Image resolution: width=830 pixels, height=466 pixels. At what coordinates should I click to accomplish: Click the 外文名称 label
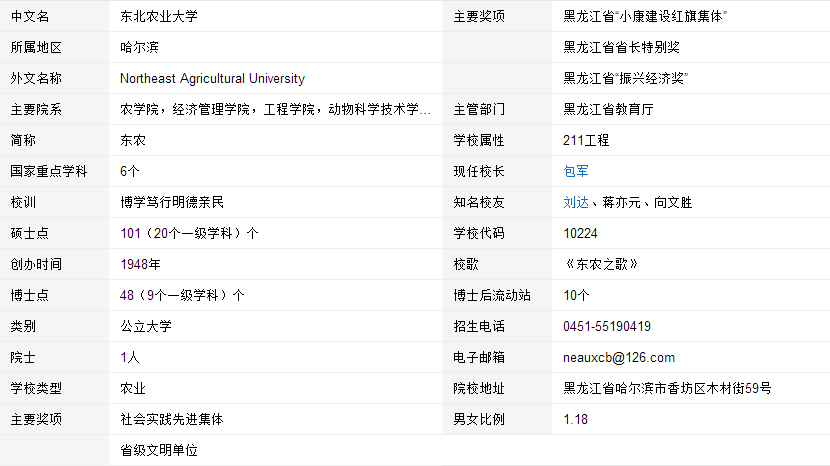36,78
